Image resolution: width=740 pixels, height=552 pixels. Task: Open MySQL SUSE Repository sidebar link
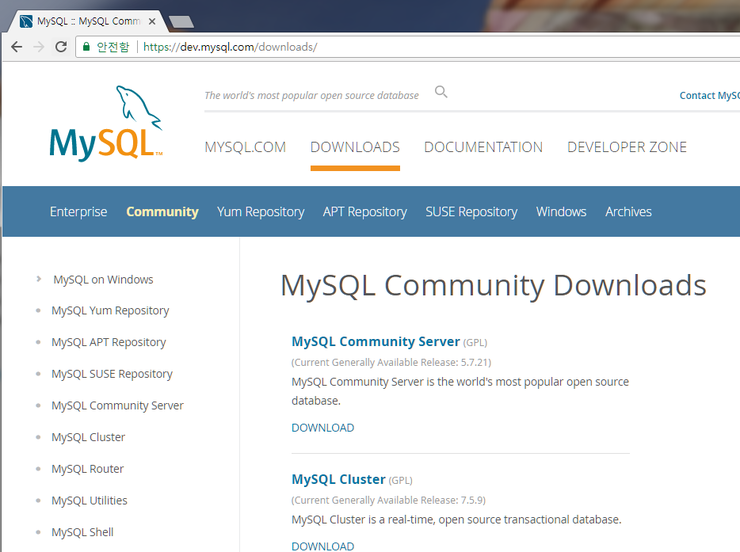pos(112,374)
